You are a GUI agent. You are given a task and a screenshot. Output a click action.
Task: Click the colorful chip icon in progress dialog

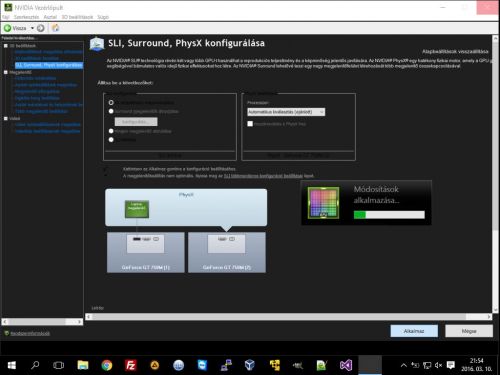(x=323, y=203)
